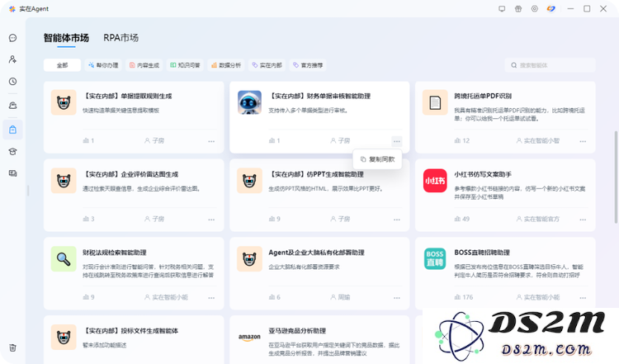
Task: Open the 财税法规检索智能助理 title
Action: pyautogui.click(x=115, y=253)
